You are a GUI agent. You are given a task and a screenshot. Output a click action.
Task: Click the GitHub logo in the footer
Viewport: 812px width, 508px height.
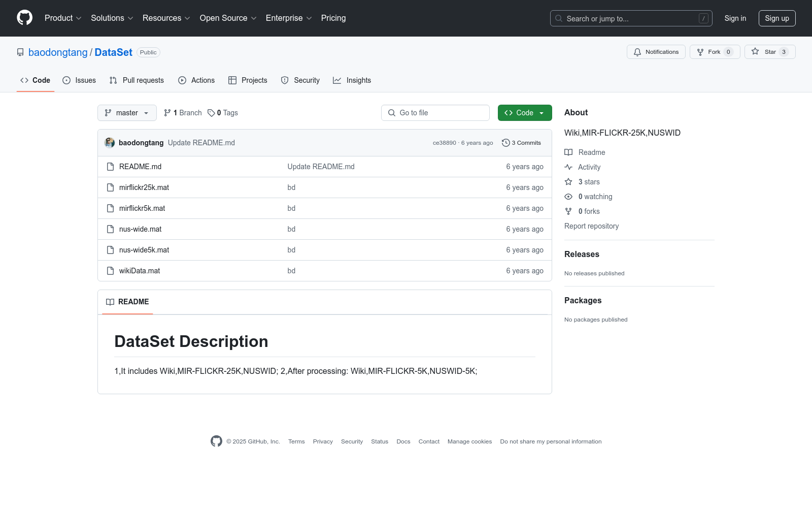(x=216, y=441)
